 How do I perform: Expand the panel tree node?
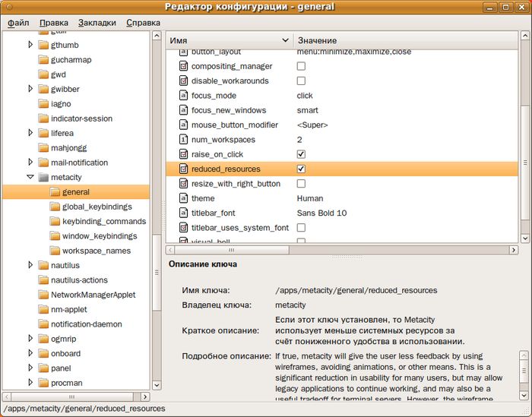tap(30, 368)
